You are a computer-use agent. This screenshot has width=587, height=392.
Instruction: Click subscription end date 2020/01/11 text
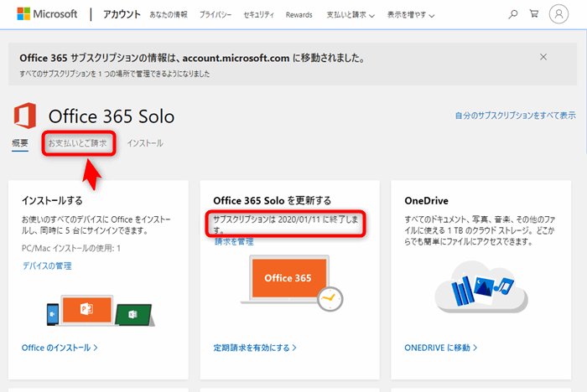pyautogui.click(x=285, y=224)
